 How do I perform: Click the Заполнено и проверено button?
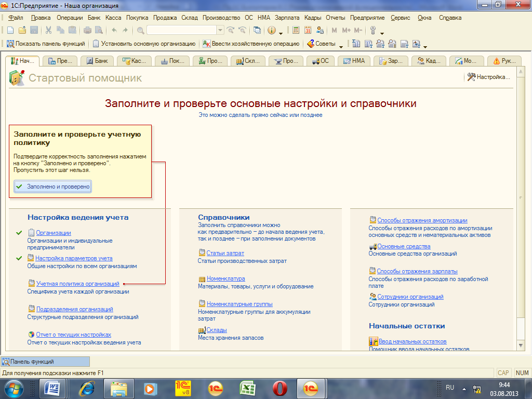coord(52,187)
